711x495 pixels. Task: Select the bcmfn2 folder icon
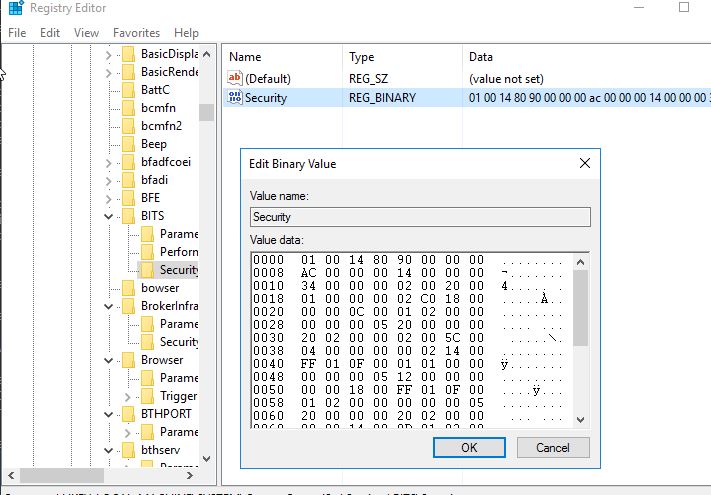(128, 126)
